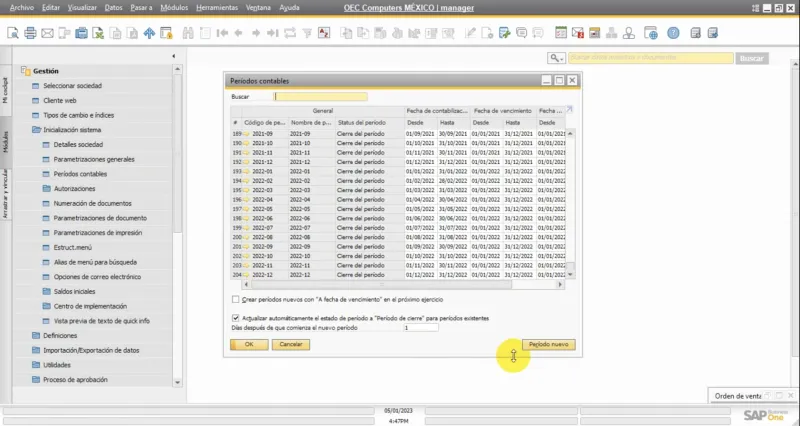Open the print preview toolbar icon
The width and height of the screenshot is (800, 426).
(x=13, y=34)
